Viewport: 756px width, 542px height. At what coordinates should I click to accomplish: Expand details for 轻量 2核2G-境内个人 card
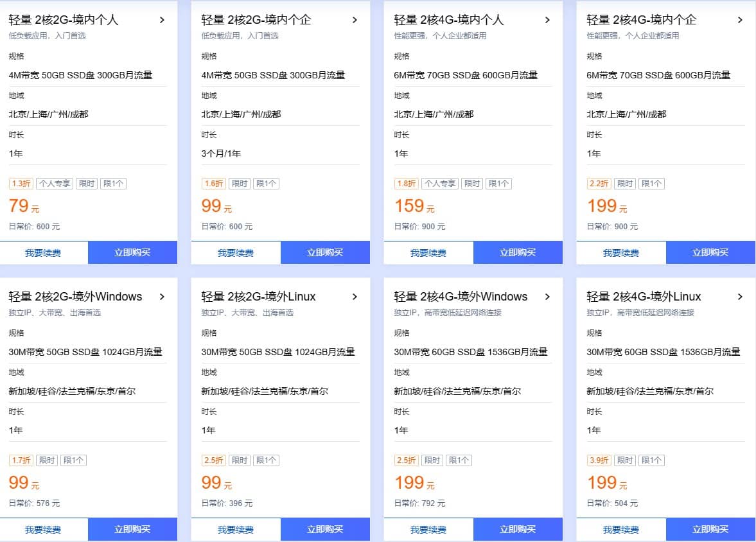(x=162, y=20)
